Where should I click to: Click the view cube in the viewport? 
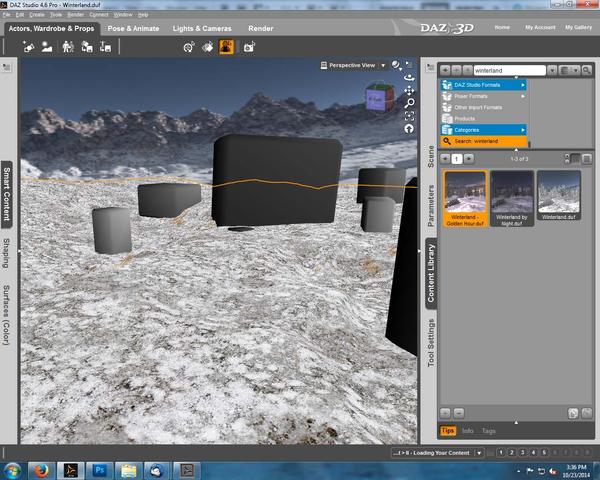pos(380,97)
